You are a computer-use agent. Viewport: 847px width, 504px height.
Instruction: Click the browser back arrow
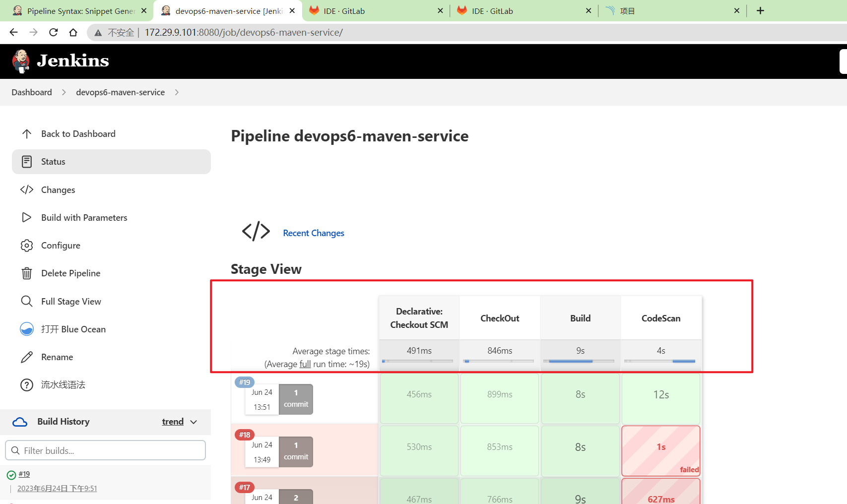point(13,32)
